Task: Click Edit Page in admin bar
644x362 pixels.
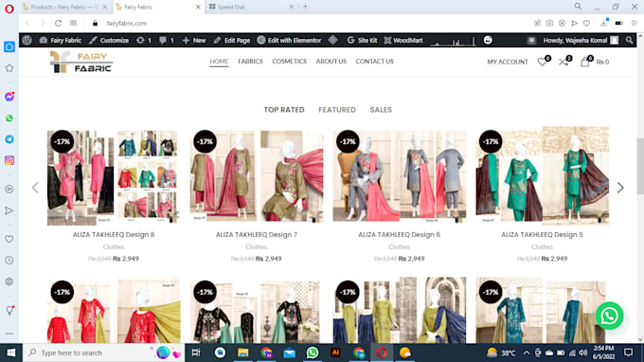Action: tap(232, 40)
